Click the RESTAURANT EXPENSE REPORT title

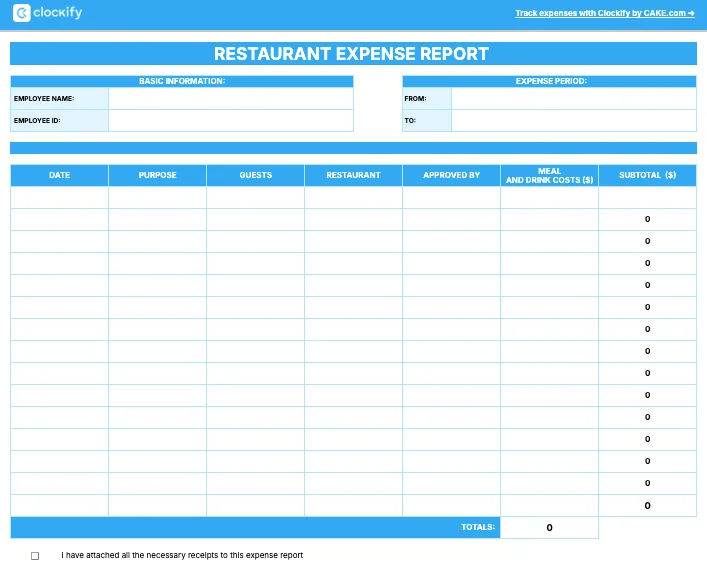pos(351,54)
